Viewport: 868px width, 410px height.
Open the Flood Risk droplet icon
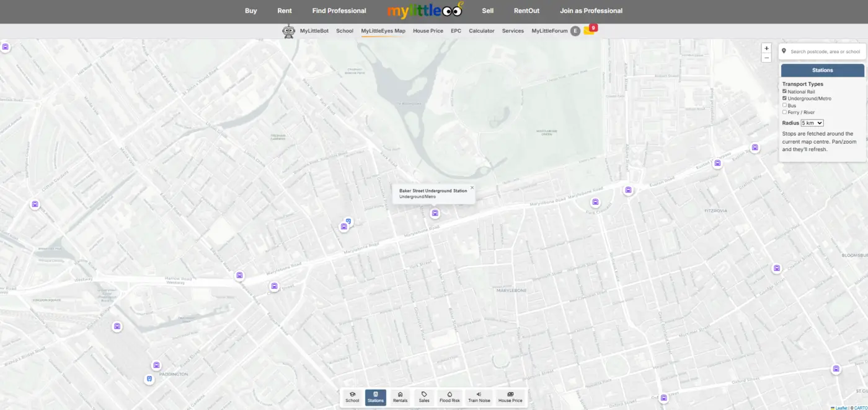point(449,397)
